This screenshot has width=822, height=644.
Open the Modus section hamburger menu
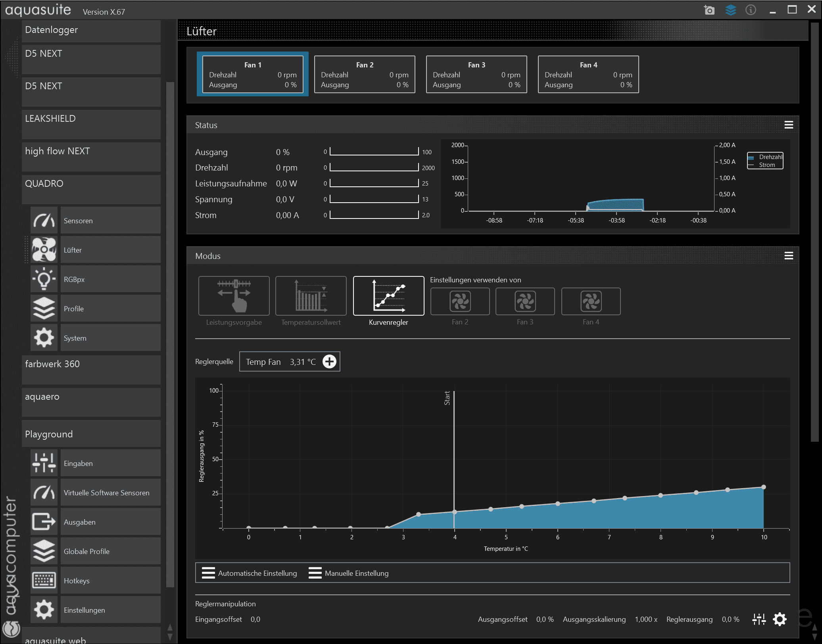tap(789, 256)
